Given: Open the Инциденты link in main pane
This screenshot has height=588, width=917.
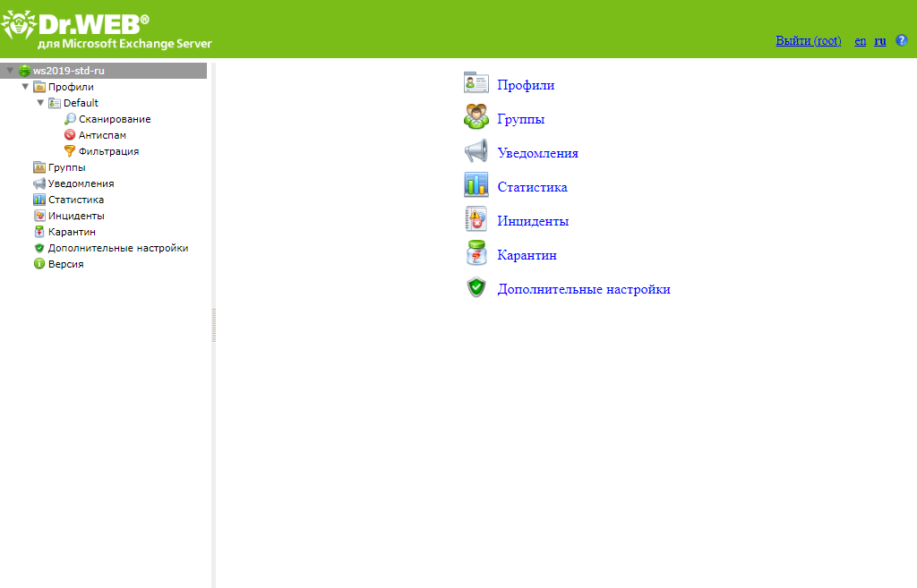Looking at the screenshot, I should (x=533, y=221).
